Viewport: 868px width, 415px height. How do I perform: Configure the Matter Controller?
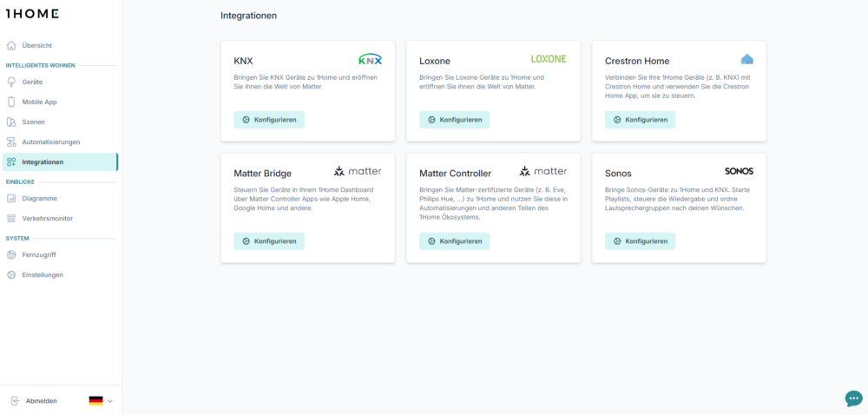click(x=455, y=241)
